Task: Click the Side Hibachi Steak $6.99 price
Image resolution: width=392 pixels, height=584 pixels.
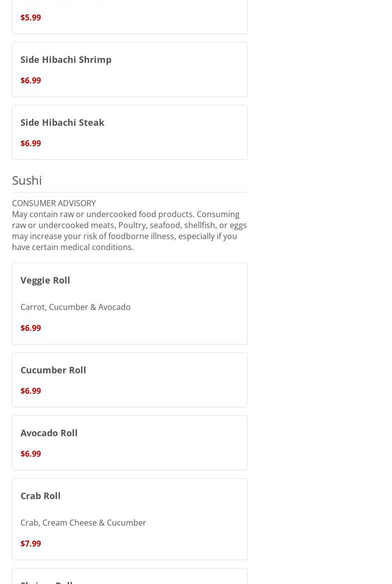Action: [x=30, y=143]
